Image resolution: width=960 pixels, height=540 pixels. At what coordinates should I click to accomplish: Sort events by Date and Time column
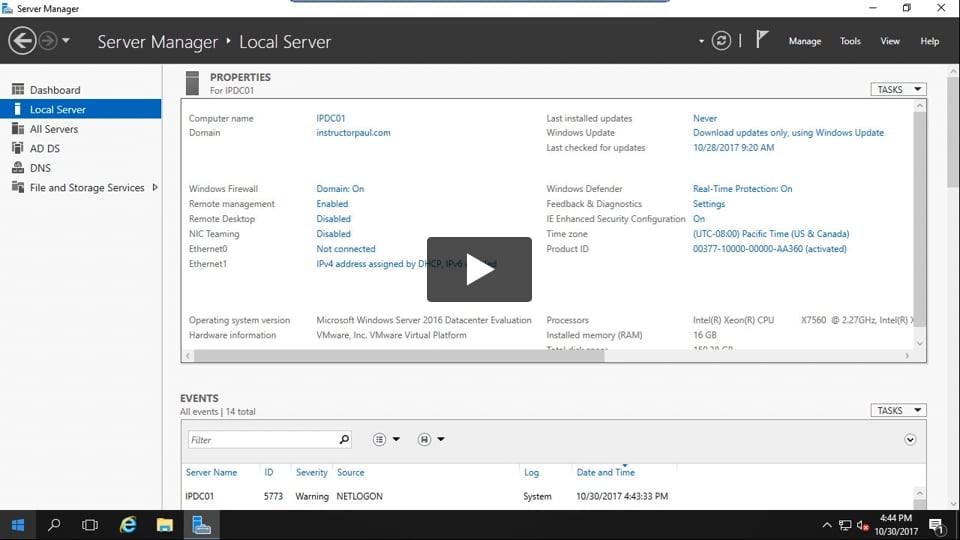coord(605,472)
